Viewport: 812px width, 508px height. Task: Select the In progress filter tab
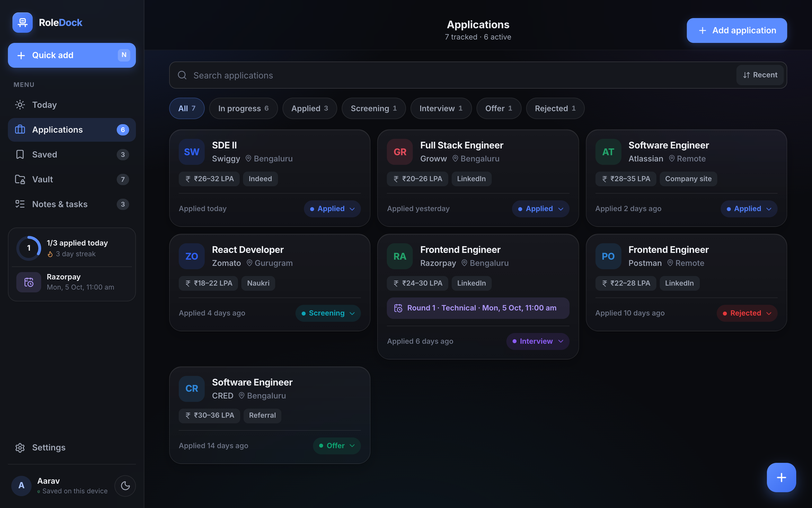(x=244, y=108)
